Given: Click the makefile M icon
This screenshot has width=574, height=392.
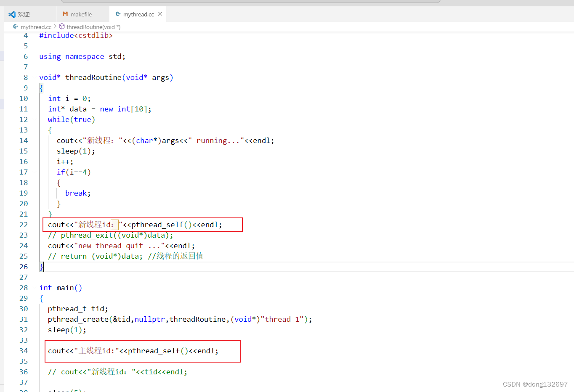Looking at the screenshot, I should click(65, 14).
